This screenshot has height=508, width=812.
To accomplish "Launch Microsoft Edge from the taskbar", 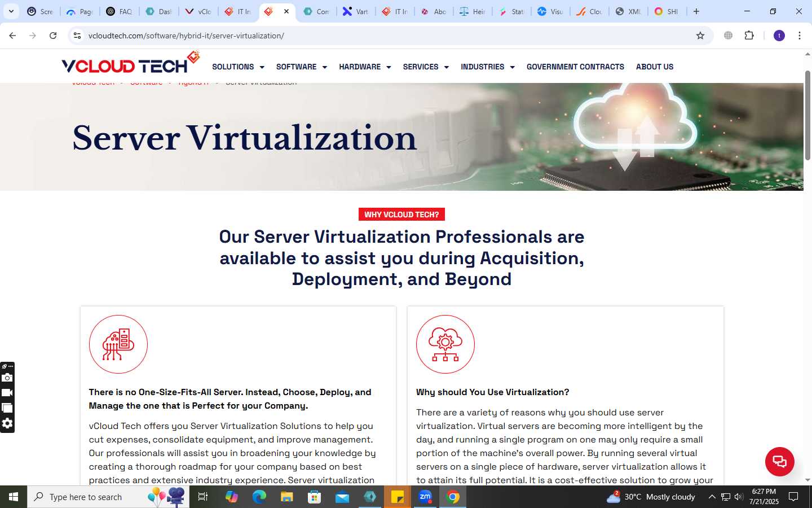I will (x=259, y=497).
